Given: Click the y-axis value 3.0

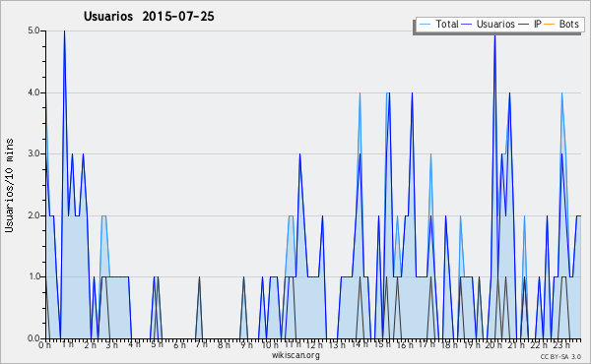Looking at the screenshot, I should [33, 153].
